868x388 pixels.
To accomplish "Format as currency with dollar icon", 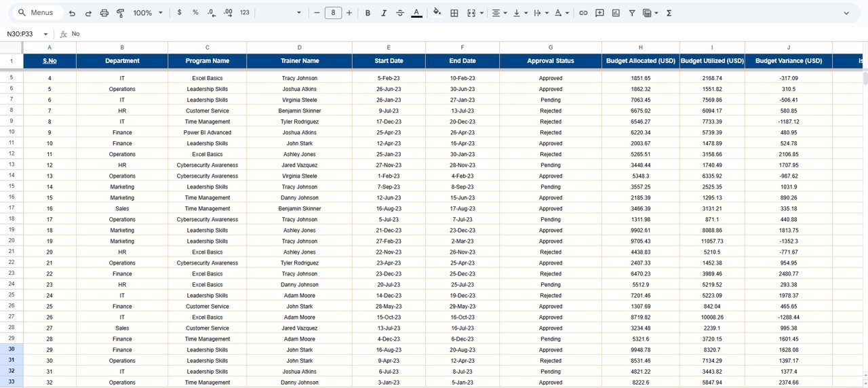I will tap(179, 13).
